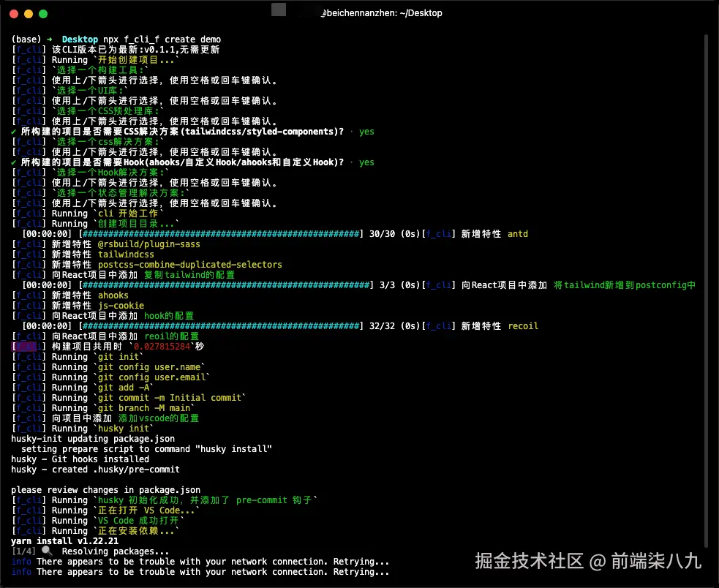
Task: Click the prompt directory 'Desktop'
Action: [x=80, y=39]
